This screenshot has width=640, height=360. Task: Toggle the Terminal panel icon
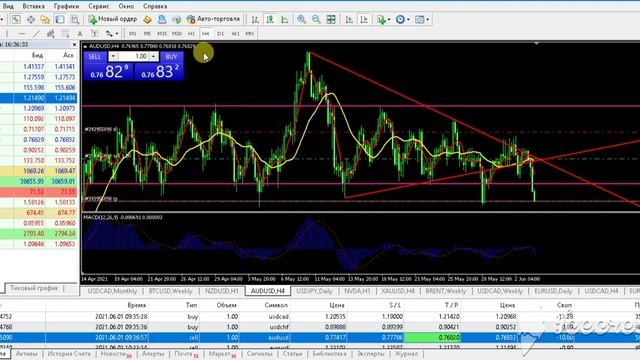tap(60, 19)
